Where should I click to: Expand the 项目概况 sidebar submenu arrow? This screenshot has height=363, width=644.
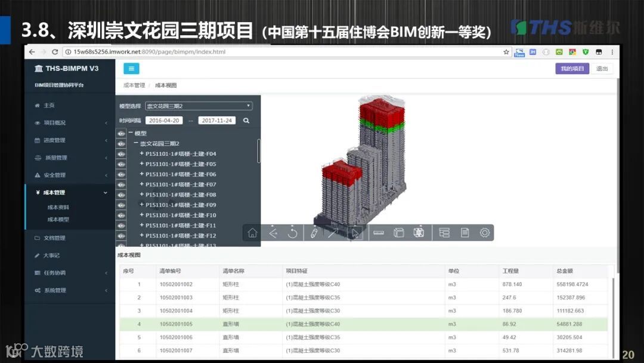(x=106, y=123)
